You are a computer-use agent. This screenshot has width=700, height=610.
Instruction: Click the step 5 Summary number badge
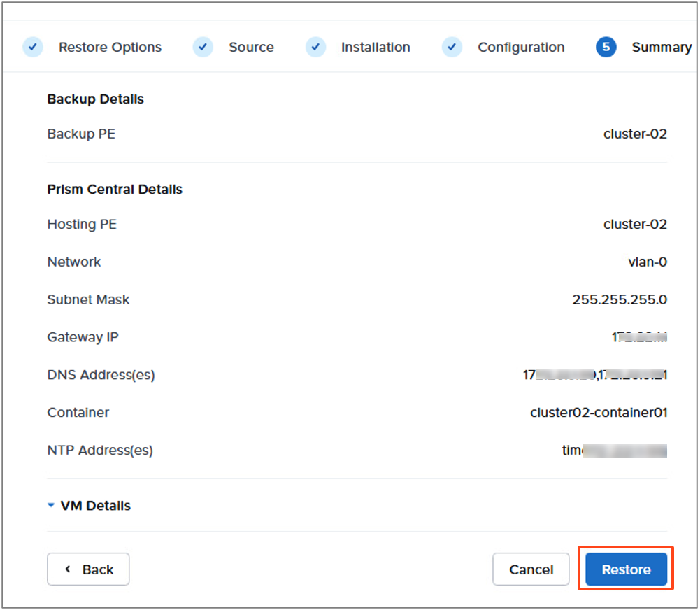pos(606,47)
